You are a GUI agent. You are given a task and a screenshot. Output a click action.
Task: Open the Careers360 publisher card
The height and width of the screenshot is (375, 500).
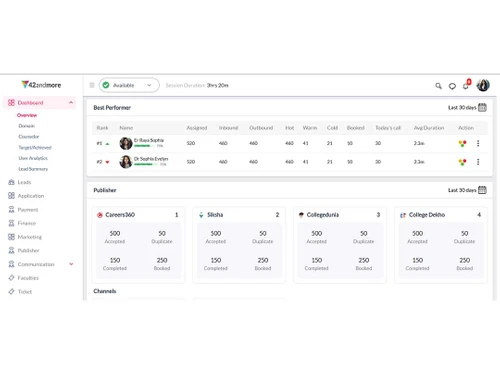pos(138,245)
